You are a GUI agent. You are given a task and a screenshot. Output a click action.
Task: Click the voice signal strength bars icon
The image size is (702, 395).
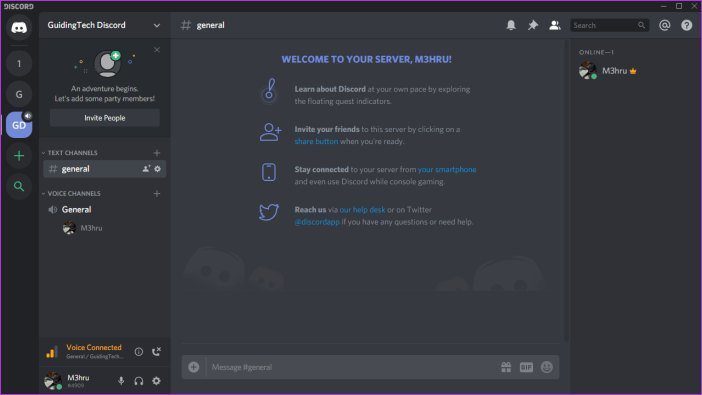51,352
